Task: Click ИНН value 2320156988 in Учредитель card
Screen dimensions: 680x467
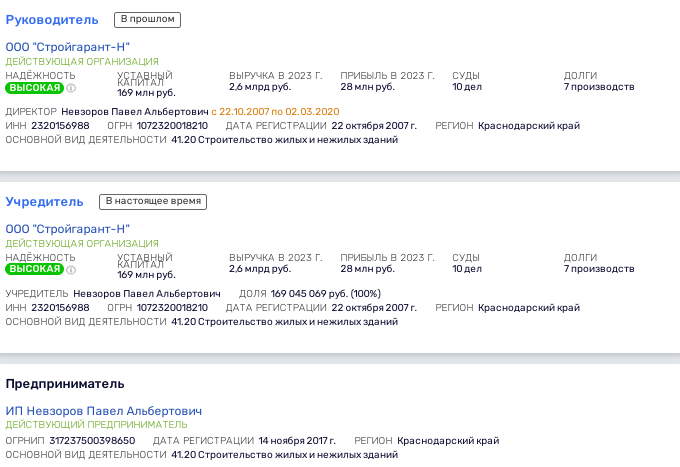Action: [60, 308]
